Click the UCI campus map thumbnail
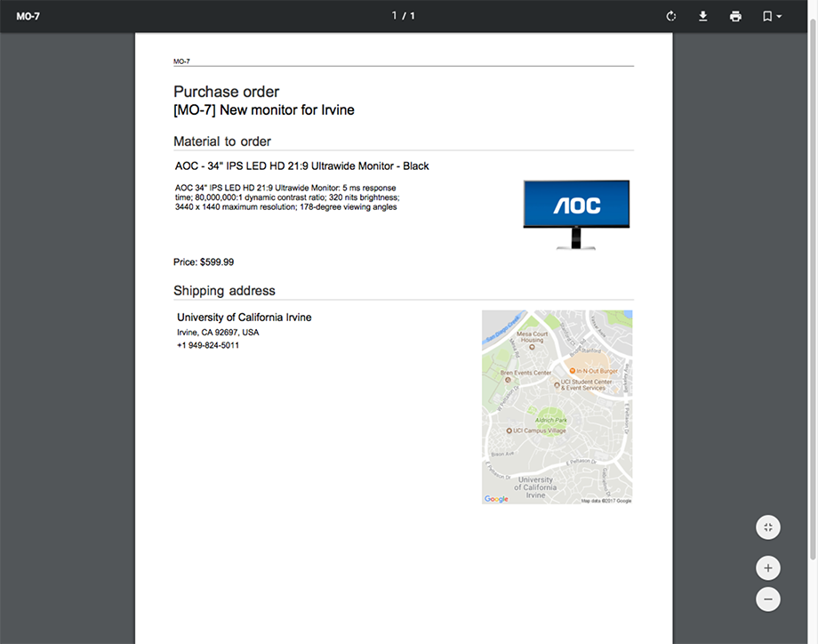The width and height of the screenshot is (818, 644). pos(557,407)
